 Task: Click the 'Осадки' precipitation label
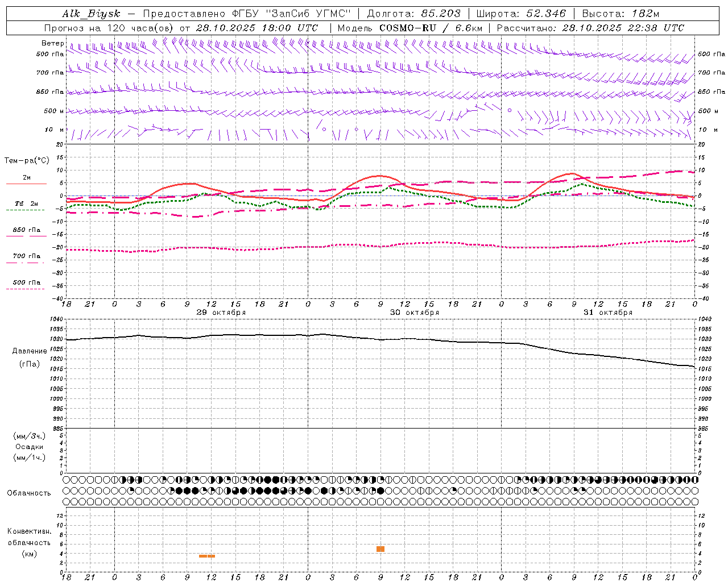[x=30, y=447]
